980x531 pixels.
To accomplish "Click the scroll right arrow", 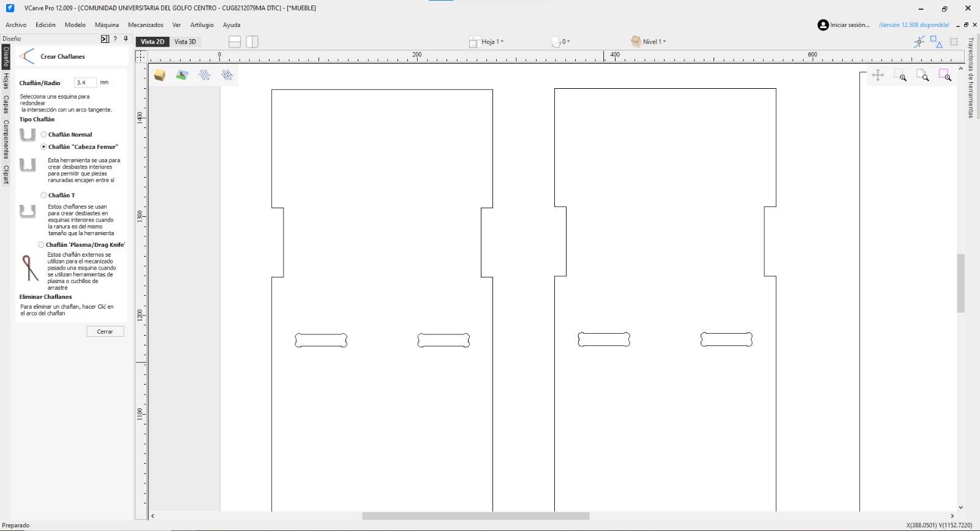I will pos(952,516).
